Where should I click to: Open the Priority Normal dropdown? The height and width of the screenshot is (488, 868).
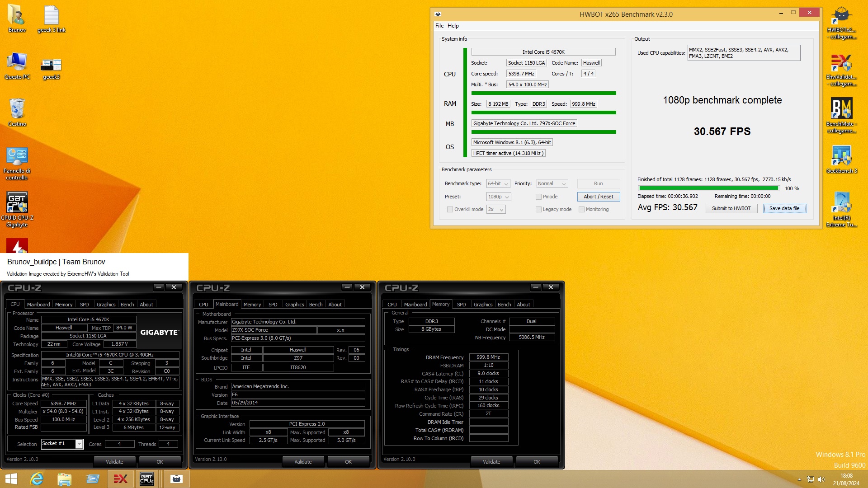(x=552, y=183)
